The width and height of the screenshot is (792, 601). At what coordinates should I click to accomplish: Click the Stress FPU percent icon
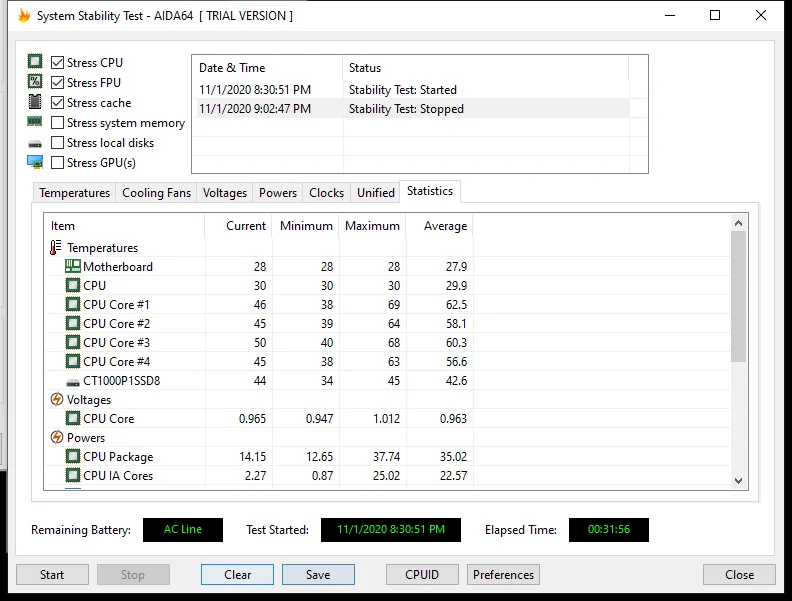click(35, 81)
